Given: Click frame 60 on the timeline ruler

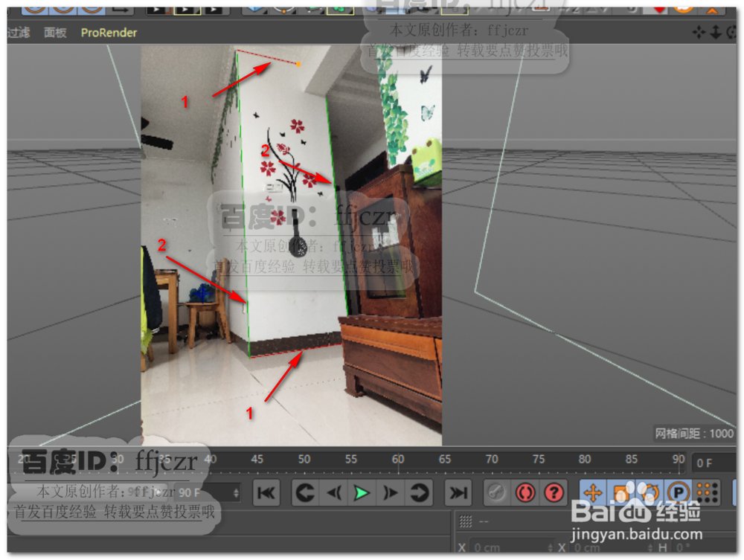Looking at the screenshot, I should [397, 460].
